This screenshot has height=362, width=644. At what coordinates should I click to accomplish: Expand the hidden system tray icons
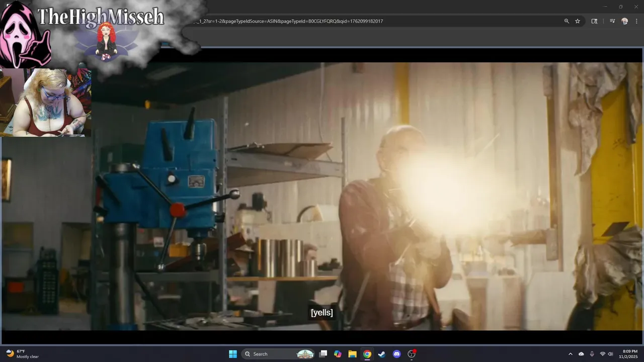571,354
